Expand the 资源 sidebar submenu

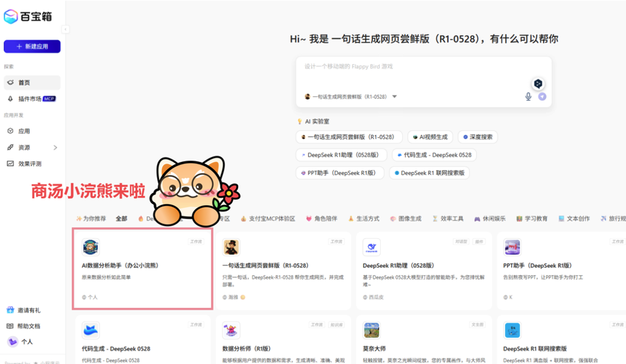[x=55, y=147]
